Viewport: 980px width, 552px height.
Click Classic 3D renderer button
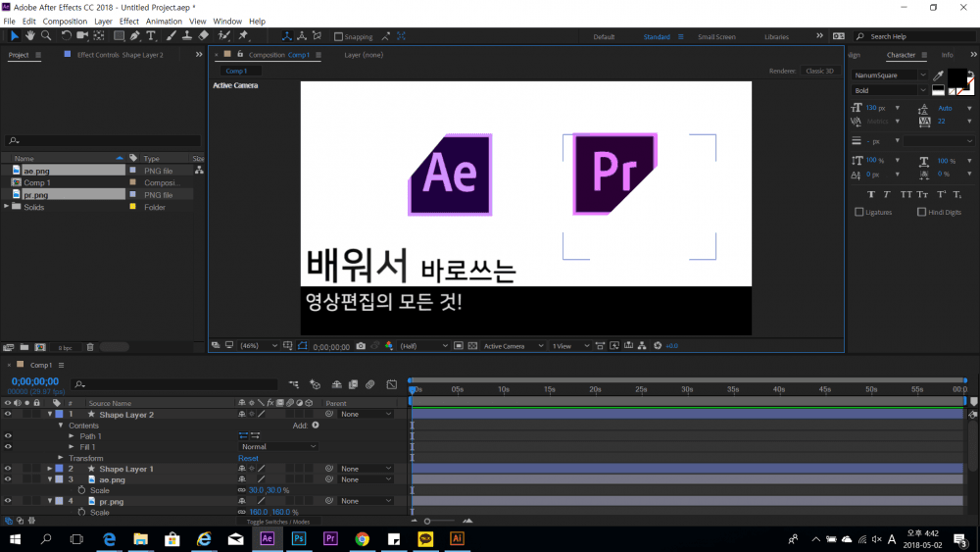(x=819, y=71)
